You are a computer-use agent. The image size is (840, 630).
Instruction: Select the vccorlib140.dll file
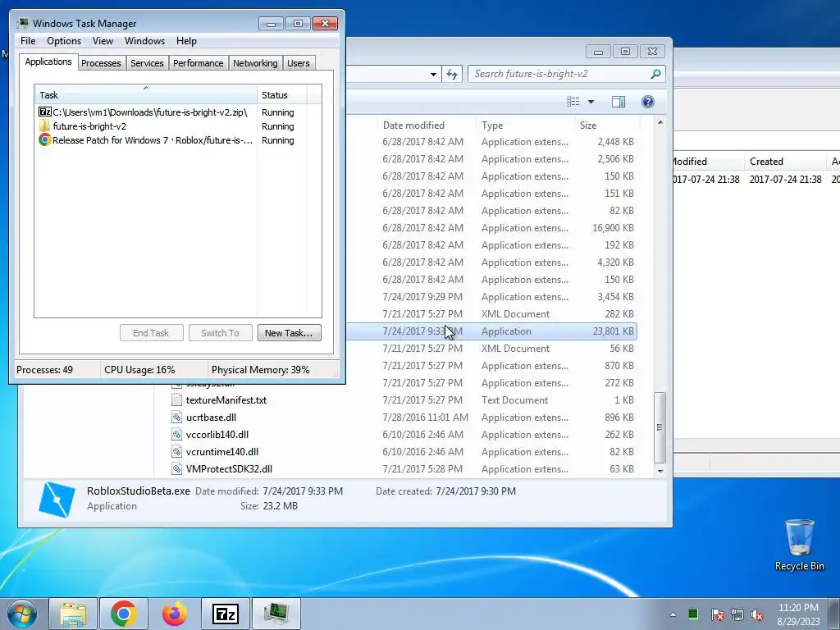[217, 435]
